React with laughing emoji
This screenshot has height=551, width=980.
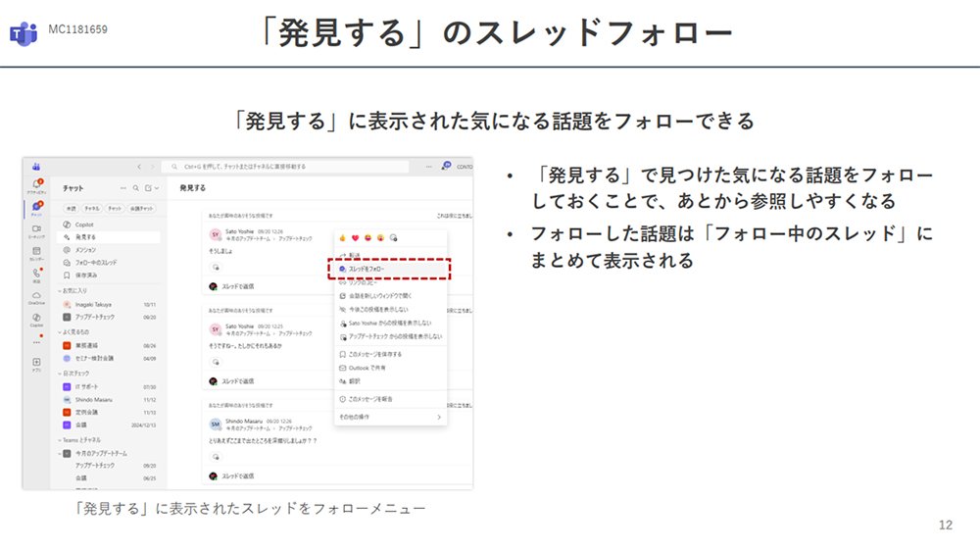click(367, 237)
